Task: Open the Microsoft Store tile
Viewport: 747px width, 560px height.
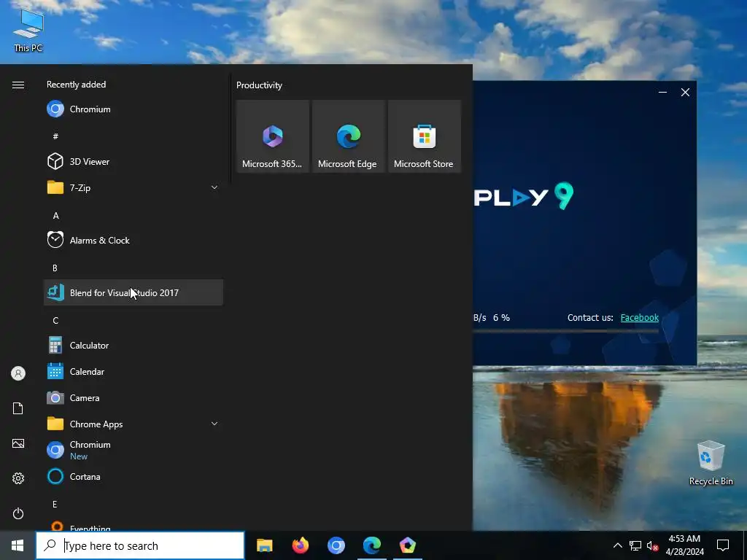Action: point(424,136)
